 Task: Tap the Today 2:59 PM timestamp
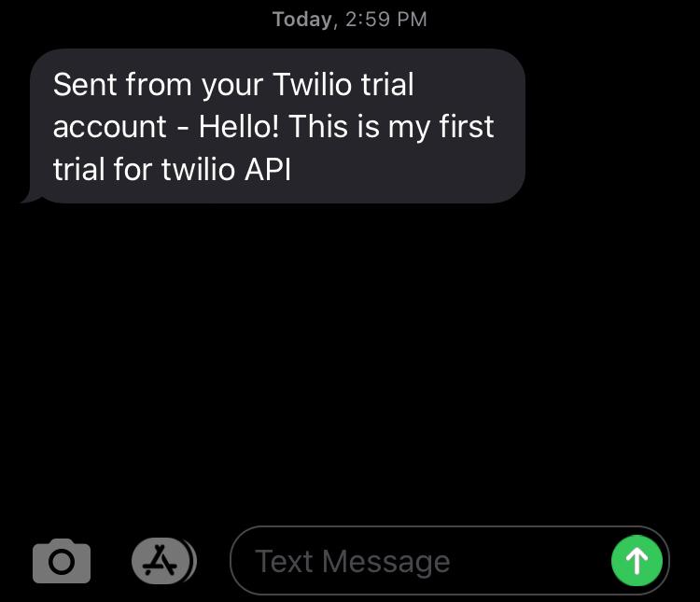[350, 20]
